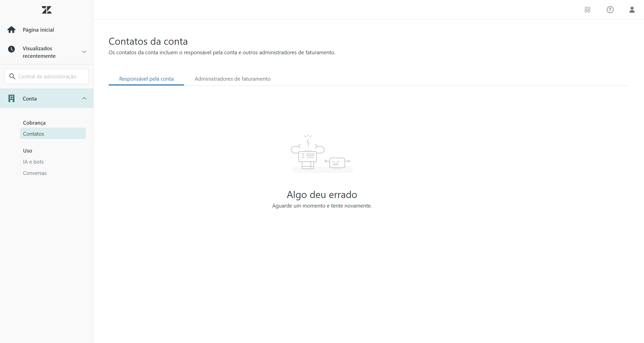Expand the Visualizados recentemente chevron
The image size is (644, 343).
(84, 52)
